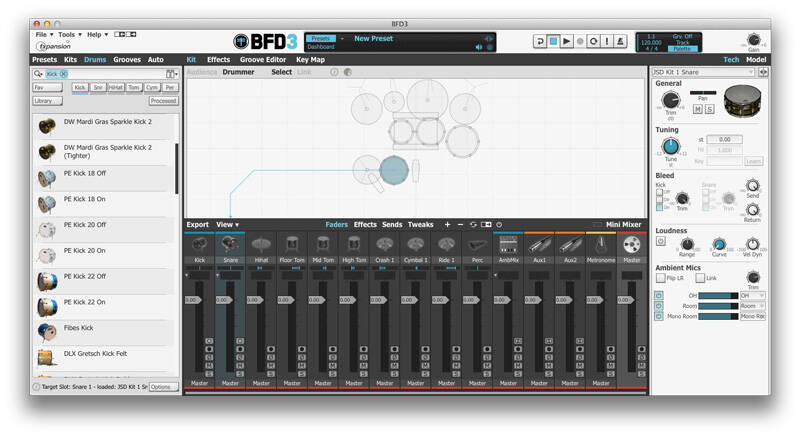
Task: Open the Help menu
Action: [x=97, y=34]
